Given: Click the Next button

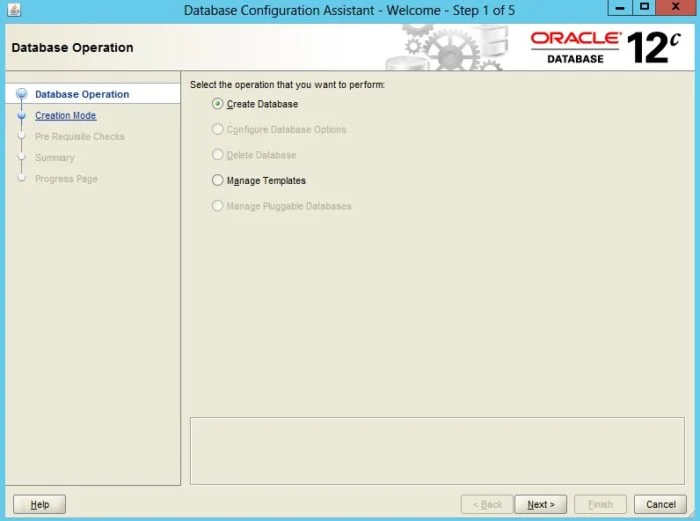Looking at the screenshot, I should point(541,504).
